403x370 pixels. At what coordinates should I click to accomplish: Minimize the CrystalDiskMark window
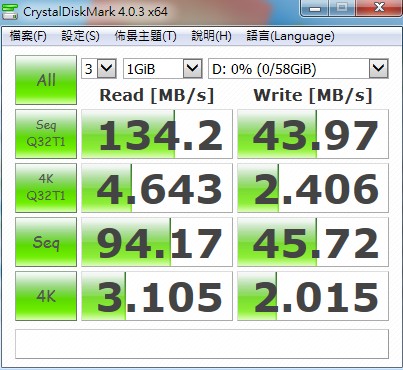pyautogui.click(x=314, y=8)
